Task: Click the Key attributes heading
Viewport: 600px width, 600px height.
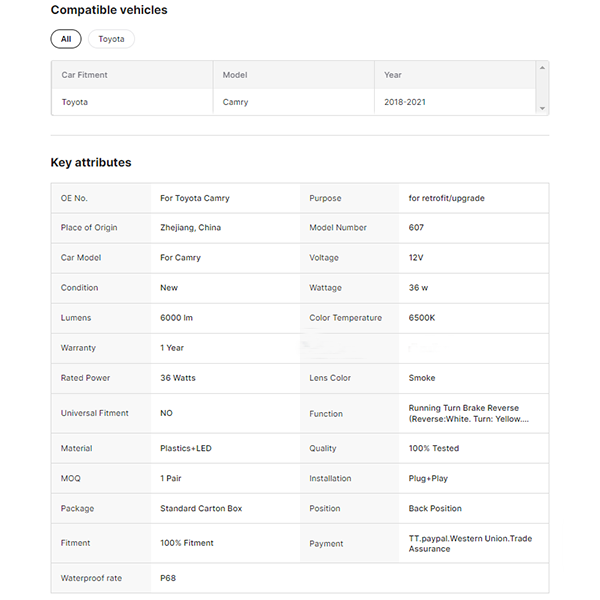Action: tap(91, 162)
